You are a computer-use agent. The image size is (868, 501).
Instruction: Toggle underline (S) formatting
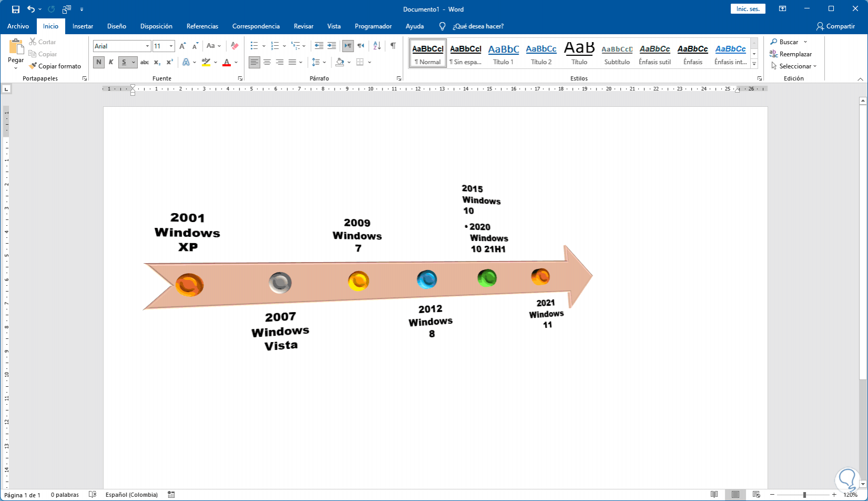click(x=124, y=62)
